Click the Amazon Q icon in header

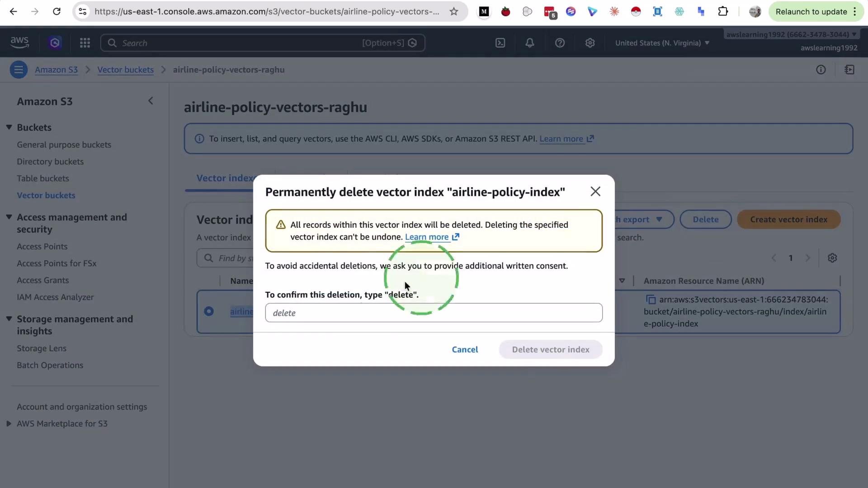(55, 43)
